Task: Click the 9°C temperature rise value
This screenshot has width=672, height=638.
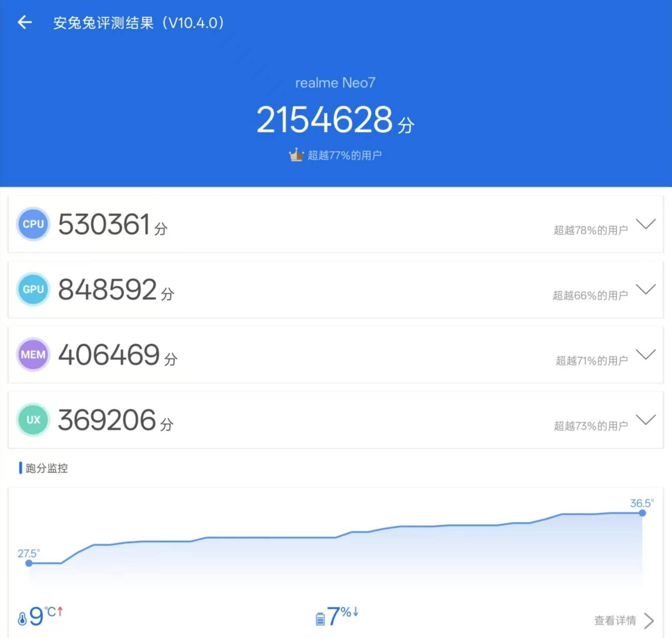Action: click(46, 616)
